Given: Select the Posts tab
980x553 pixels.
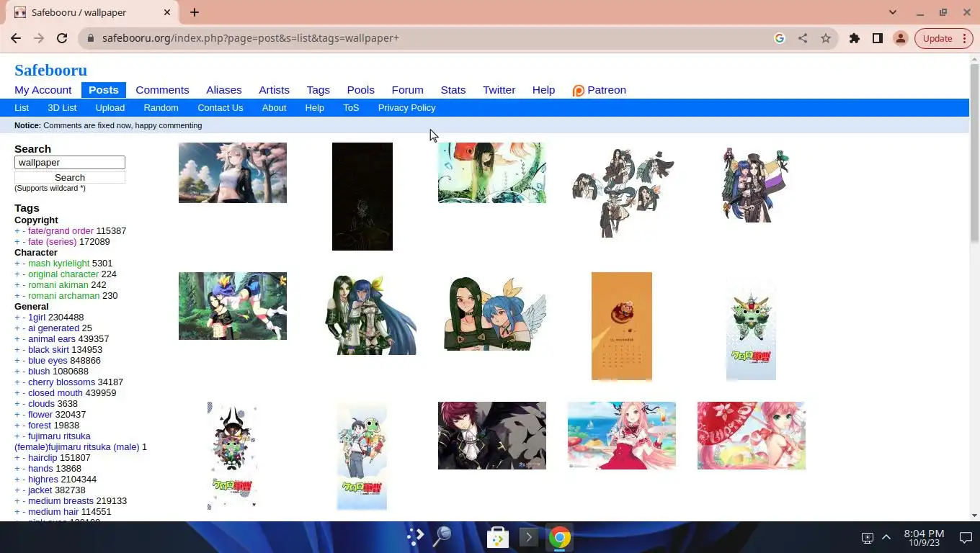Looking at the screenshot, I should [104, 90].
